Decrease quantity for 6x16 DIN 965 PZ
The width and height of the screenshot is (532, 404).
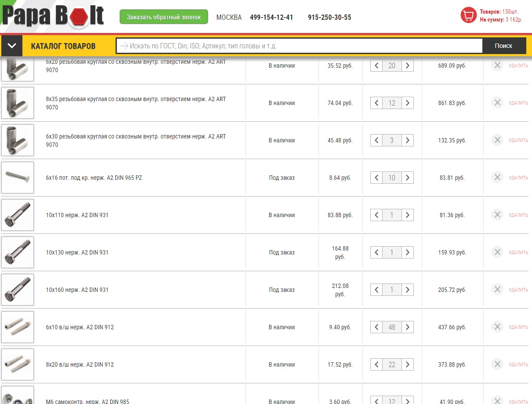coord(376,178)
